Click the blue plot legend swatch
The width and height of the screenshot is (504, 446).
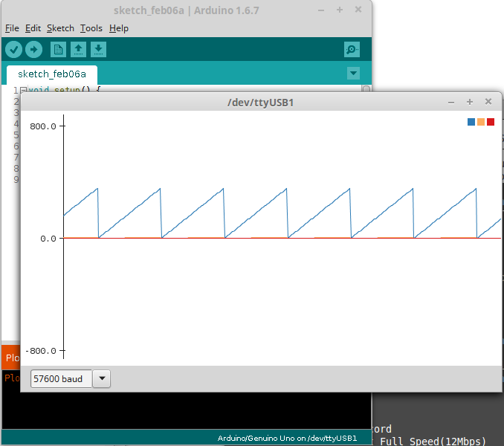471,122
